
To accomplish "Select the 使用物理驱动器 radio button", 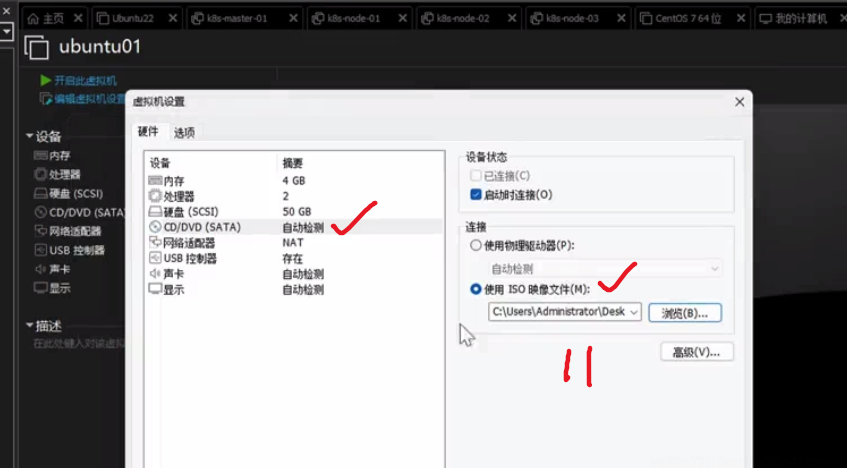I will 476,246.
